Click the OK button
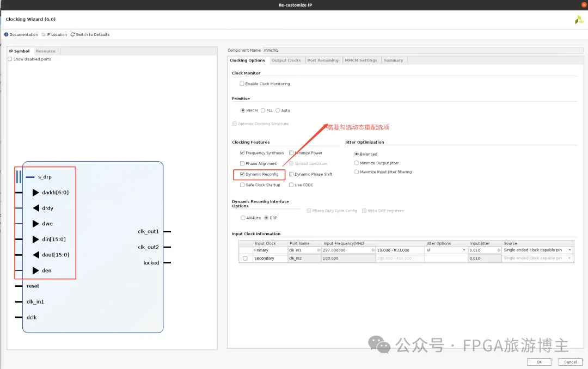The height and width of the screenshot is (369, 588). 539,362
